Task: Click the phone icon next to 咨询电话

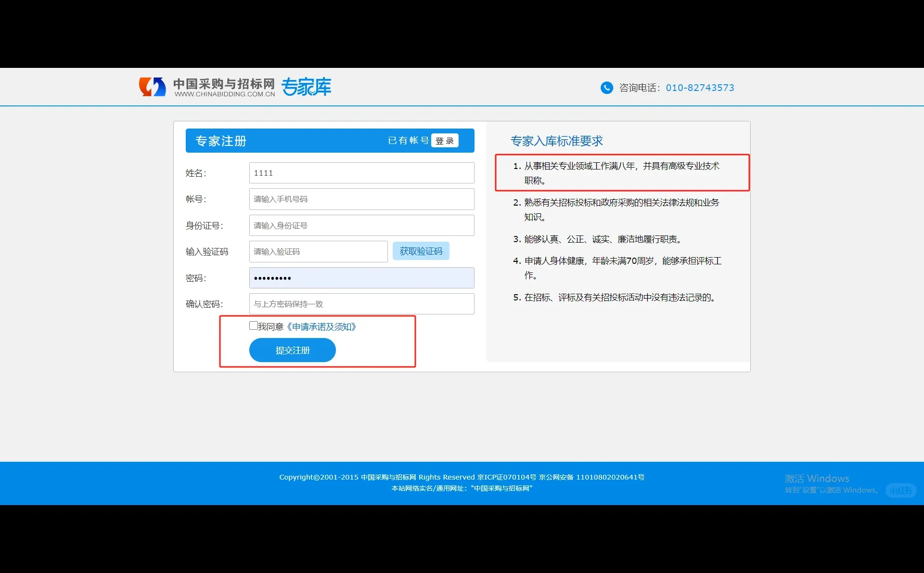Action: coord(607,88)
